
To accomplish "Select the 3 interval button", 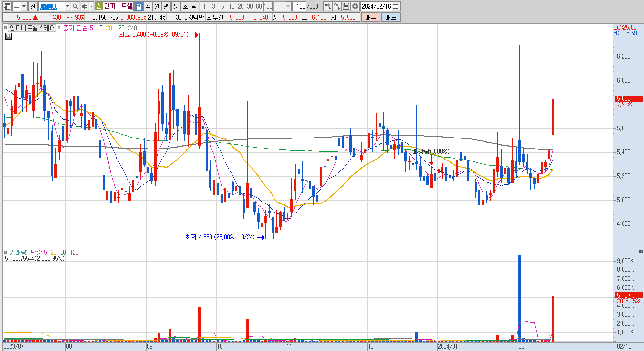I will pos(213,6).
